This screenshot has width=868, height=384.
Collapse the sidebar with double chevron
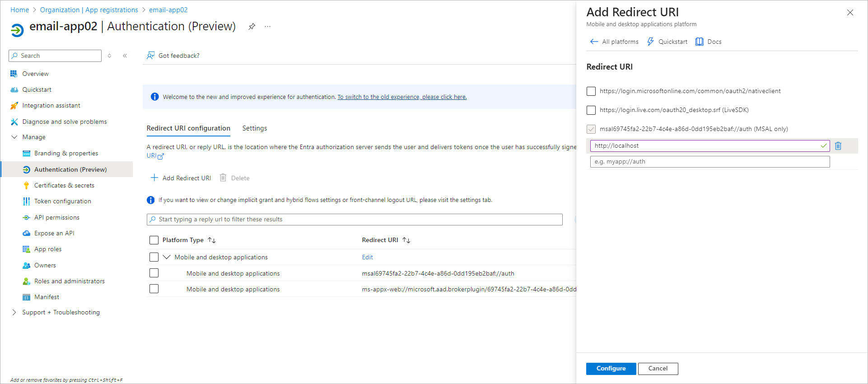(x=125, y=56)
